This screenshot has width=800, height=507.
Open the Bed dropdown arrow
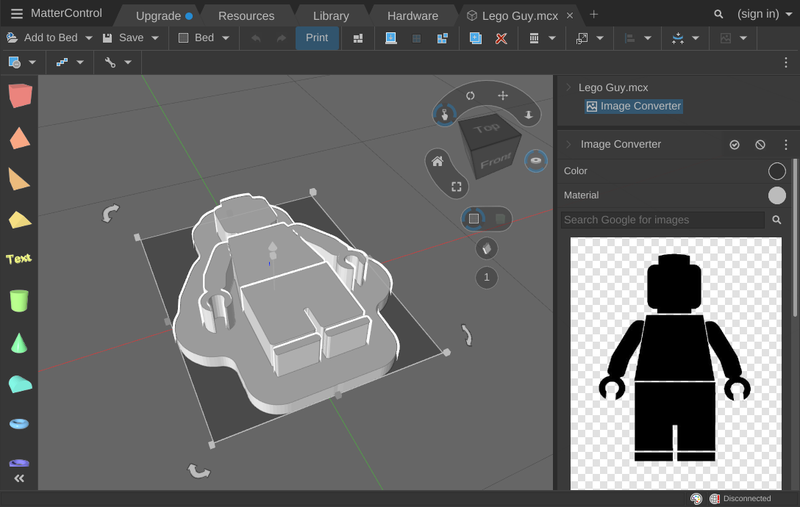[x=226, y=38]
